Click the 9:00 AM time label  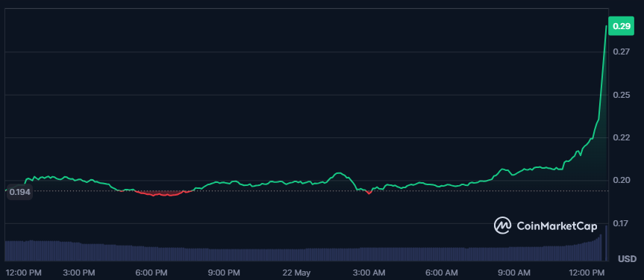tap(514, 273)
